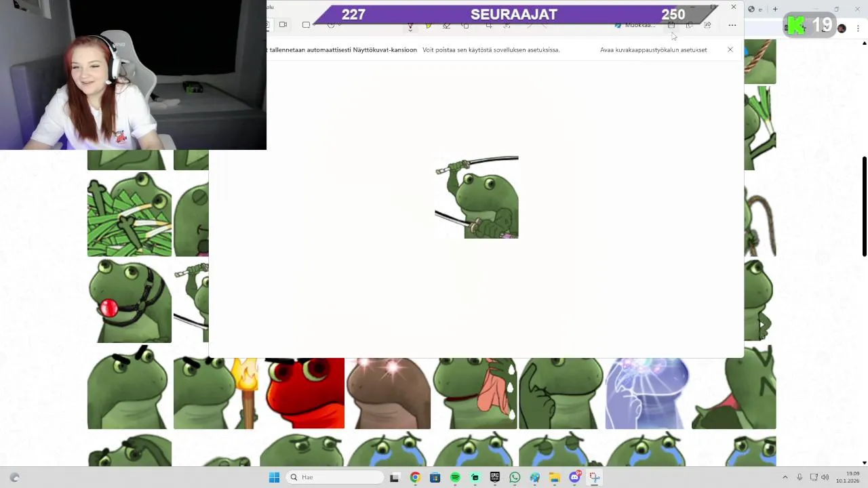Open Task View from the taskbar

tap(394, 477)
